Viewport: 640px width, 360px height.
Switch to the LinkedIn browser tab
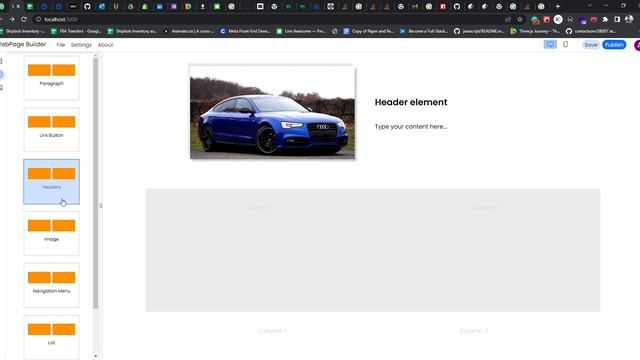point(160,7)
